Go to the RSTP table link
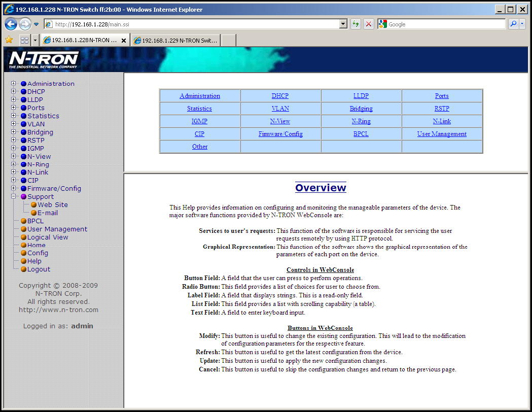The width and height of the screenshot is (532, 412). pyautogui.click(x=442, y=108)
